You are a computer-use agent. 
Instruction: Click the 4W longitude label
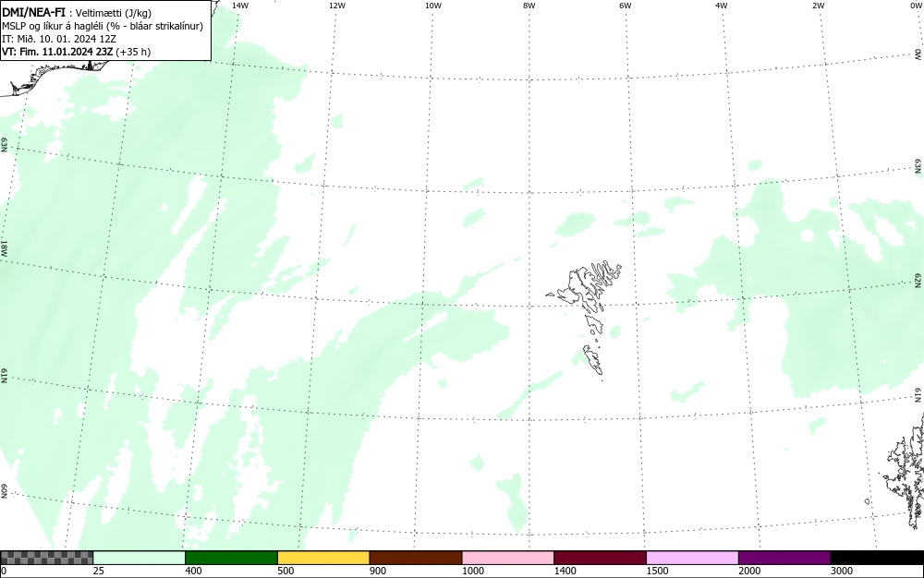click(721, 6)
